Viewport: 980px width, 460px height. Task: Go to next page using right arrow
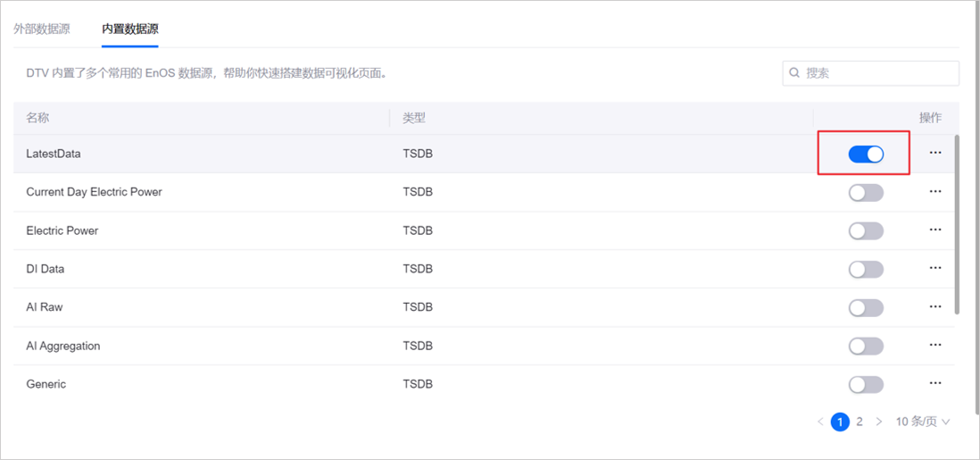coord(879,422)
